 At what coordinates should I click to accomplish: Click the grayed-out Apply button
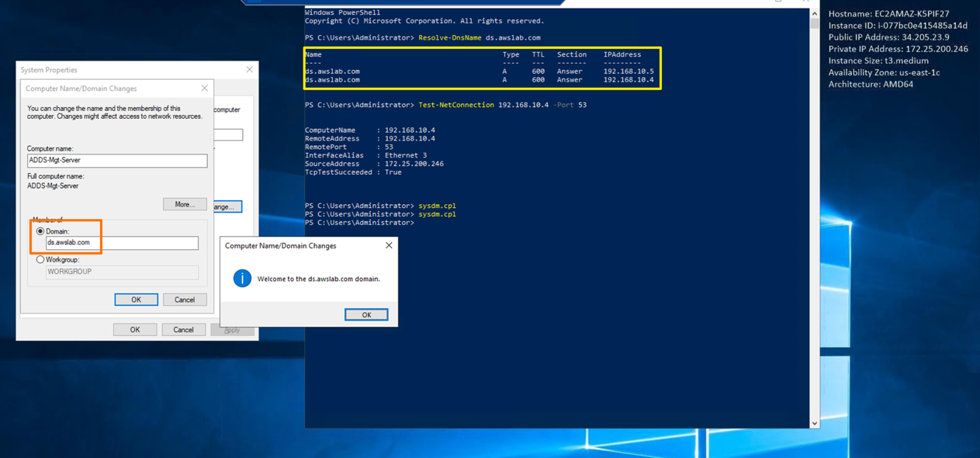[x=231, y=329]
